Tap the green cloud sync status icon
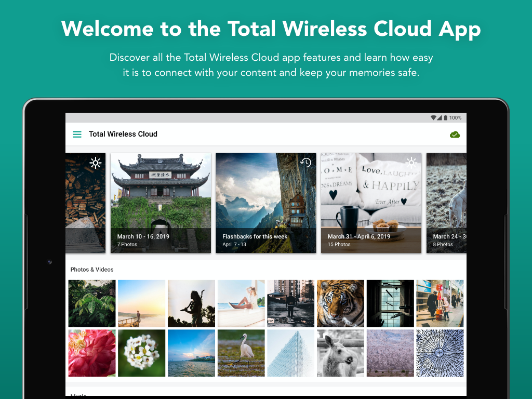Screen dimensions: 532x399 pos(455,135)
